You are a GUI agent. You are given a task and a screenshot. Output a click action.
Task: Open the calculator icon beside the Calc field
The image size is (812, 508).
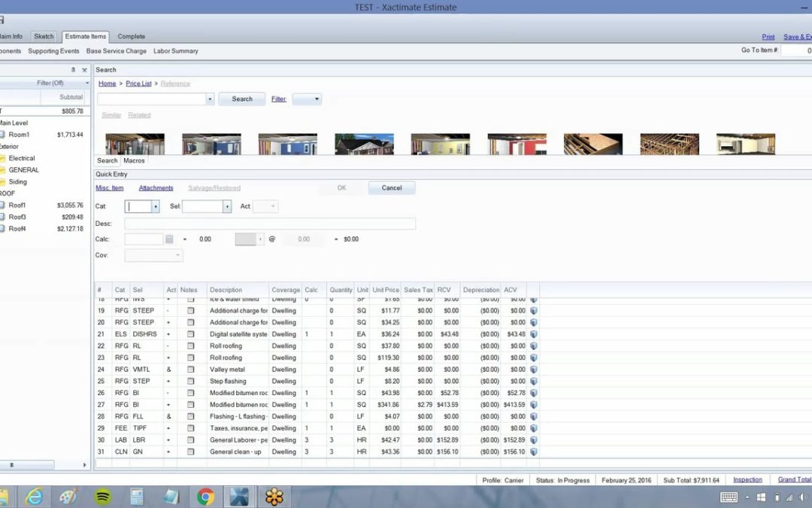tap(169, 239)
